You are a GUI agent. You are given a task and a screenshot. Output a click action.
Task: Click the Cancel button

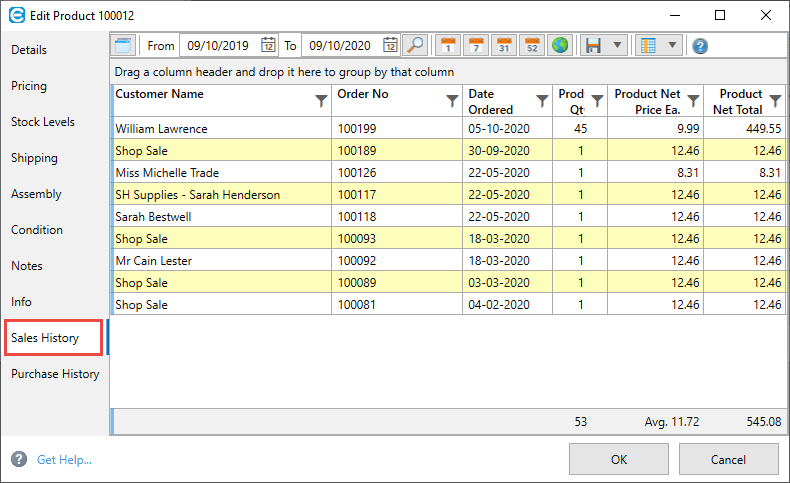[x=728, y=459]
